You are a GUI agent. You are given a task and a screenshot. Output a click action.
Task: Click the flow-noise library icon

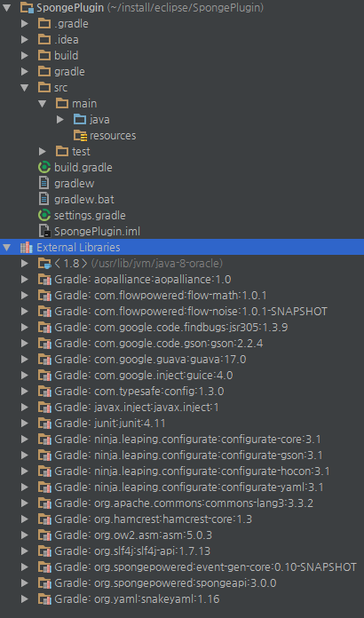point(44,312)
